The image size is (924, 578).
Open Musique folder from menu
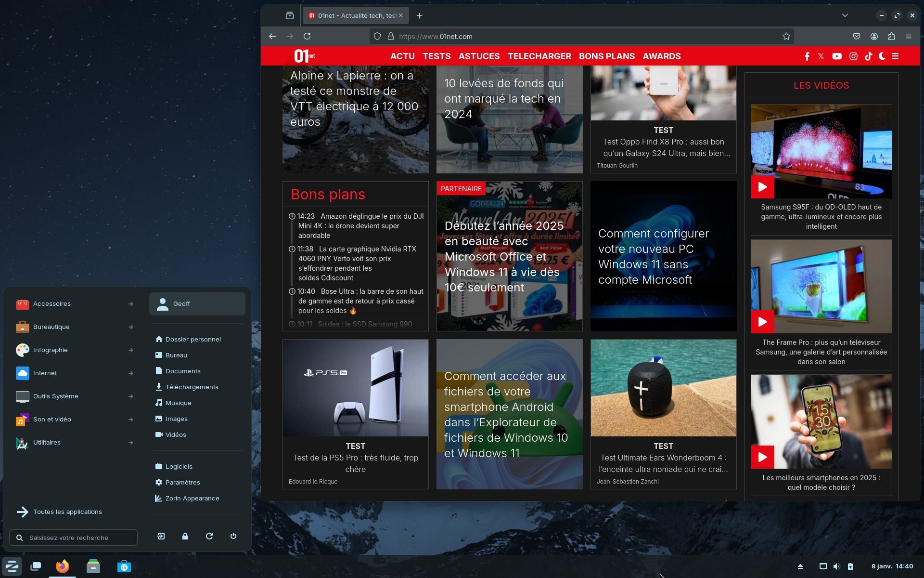[197, 403]
